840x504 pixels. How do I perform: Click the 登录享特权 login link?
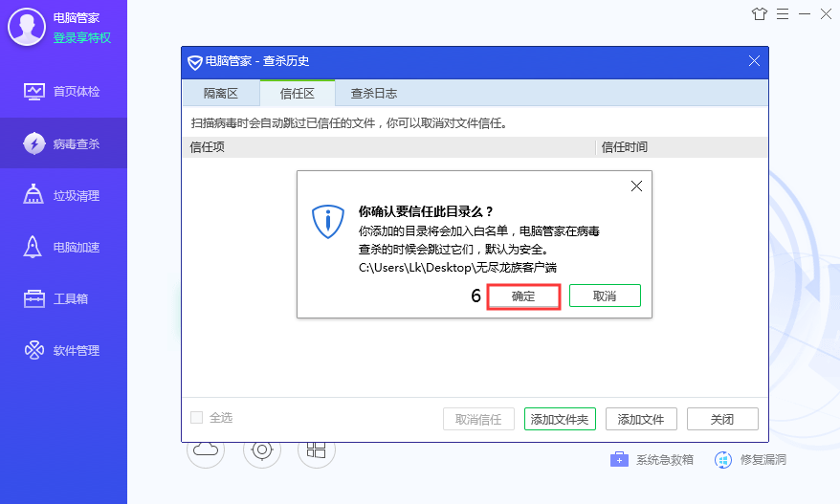[82, 38]
